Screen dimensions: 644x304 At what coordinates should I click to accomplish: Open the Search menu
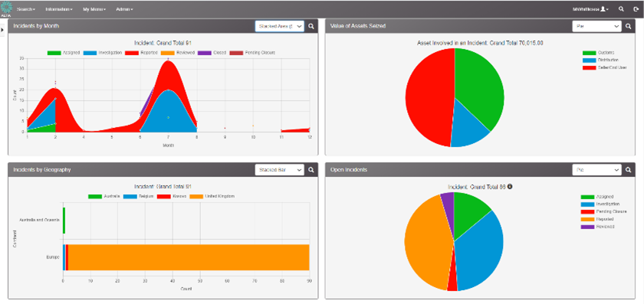(x=26, y=9)
